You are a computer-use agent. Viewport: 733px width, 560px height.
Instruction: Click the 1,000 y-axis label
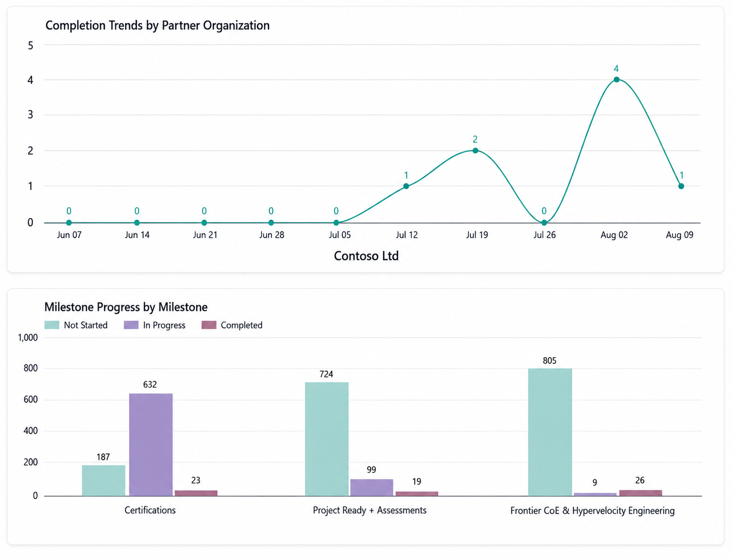click(28, 337)
